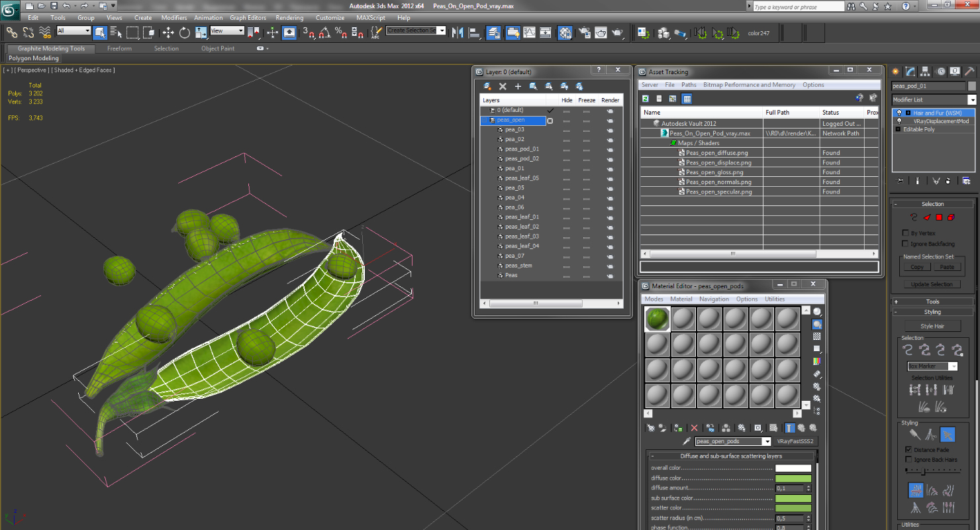Click the Update Selection button
980x530 pixels.
pos(932,284)
